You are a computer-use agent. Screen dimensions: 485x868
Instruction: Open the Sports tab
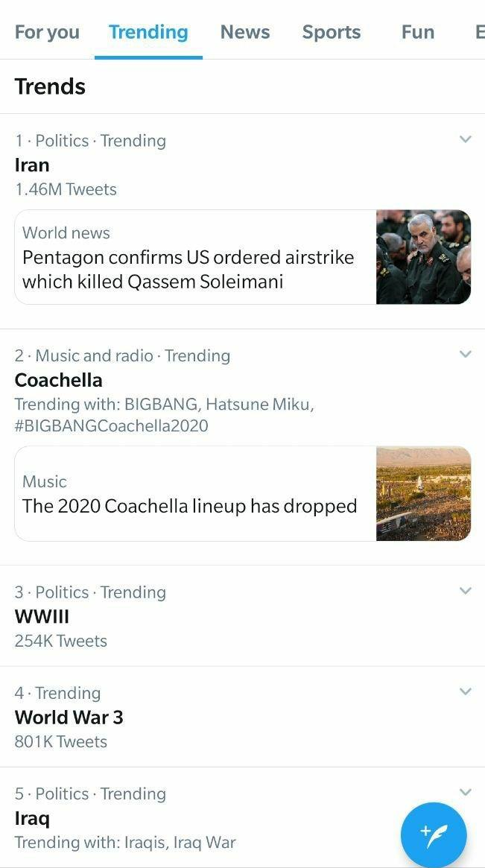click(332, 32)
